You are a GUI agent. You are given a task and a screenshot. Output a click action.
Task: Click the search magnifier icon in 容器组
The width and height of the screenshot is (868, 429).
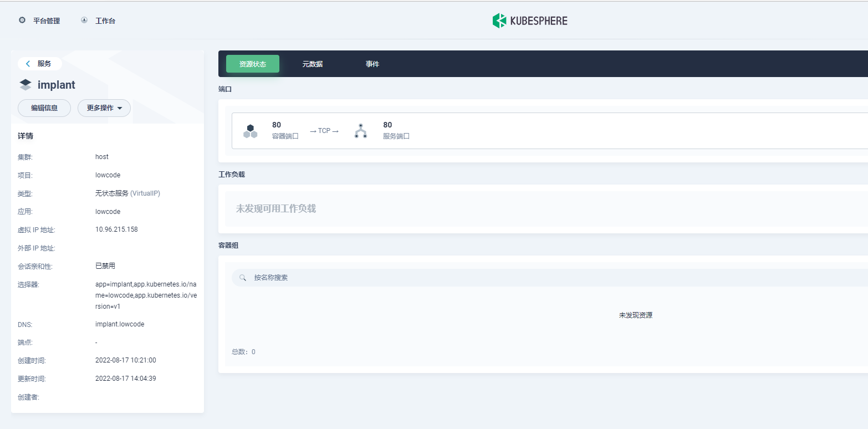point(242,277)
